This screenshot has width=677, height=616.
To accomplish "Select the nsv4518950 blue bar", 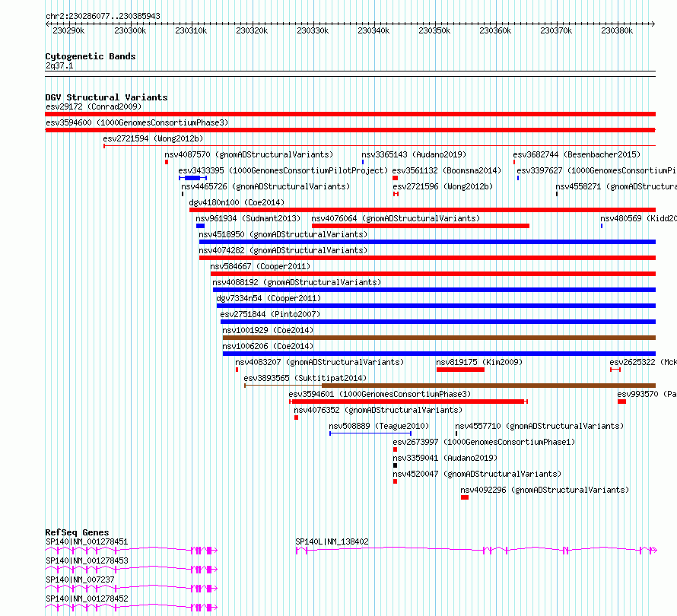I will (427, 242).
